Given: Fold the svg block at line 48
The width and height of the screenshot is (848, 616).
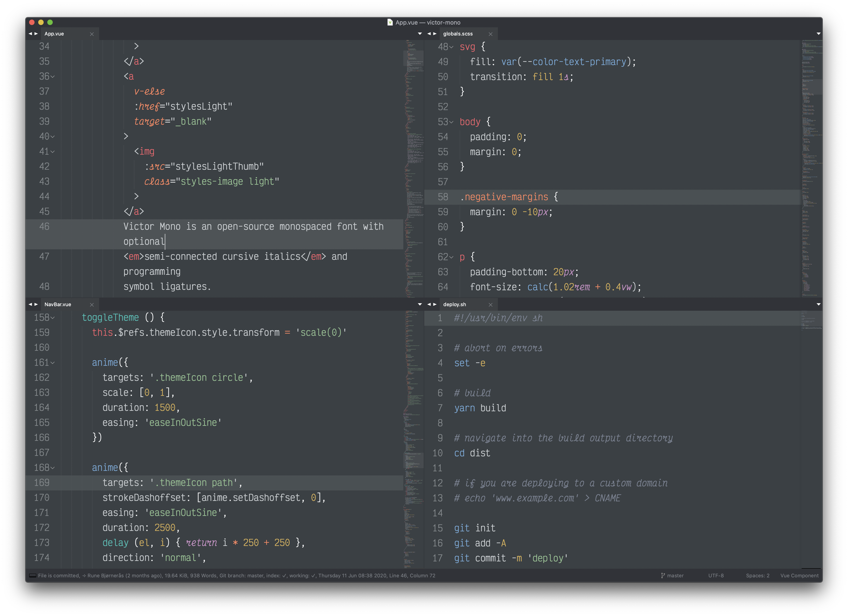Looking at the screenshot, I should [452, 47].
